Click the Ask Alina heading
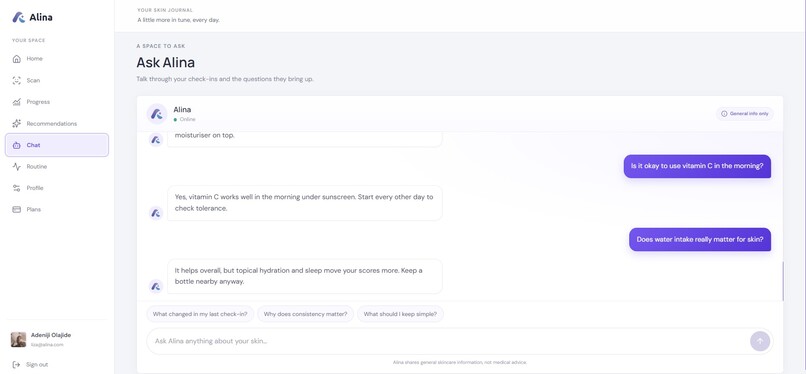The width and height of the screenshot is (806, 374). click(x=166, y=63)
